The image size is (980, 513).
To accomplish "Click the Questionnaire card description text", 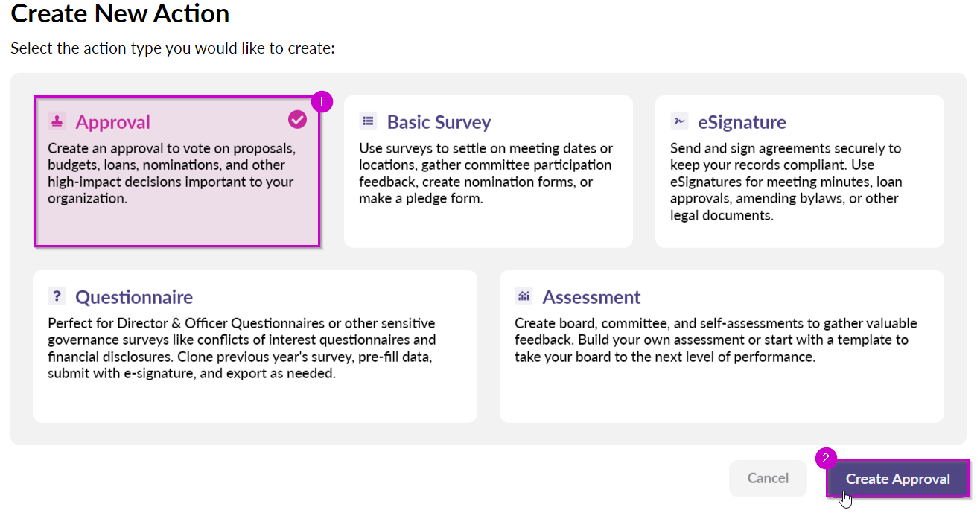I will tap(241, 348).
